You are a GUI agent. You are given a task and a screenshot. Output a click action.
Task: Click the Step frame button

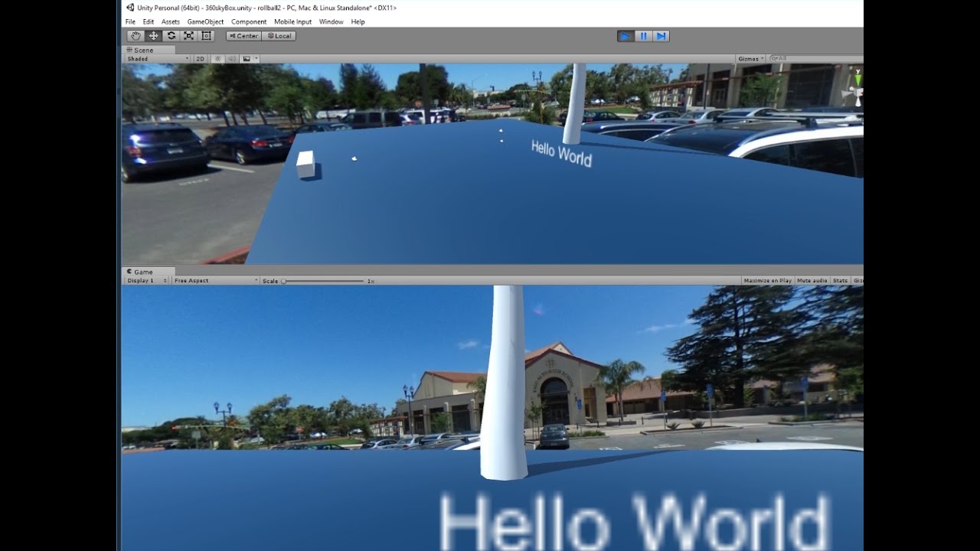pyautogui.click(x=661, y=36)
